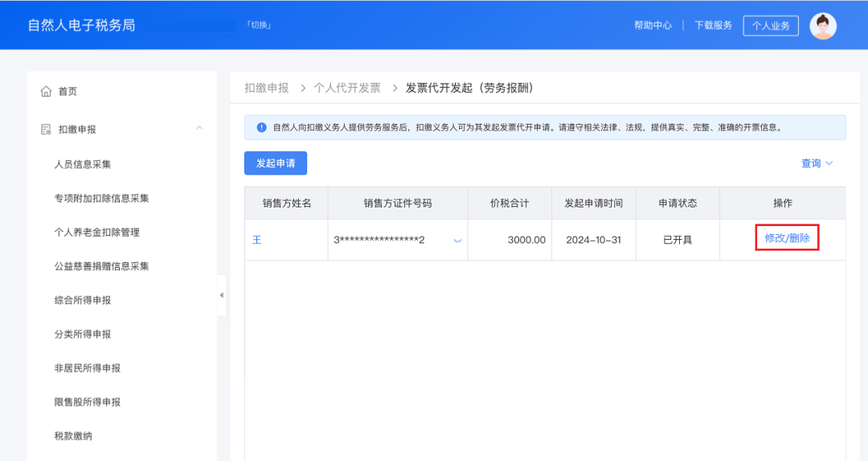Click the 修改/删除 link in the row

coord(787,238)
